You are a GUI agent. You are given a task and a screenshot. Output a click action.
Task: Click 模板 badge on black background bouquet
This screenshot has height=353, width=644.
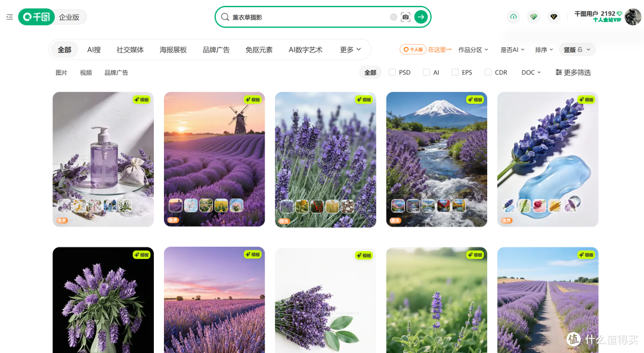[142, 255]
